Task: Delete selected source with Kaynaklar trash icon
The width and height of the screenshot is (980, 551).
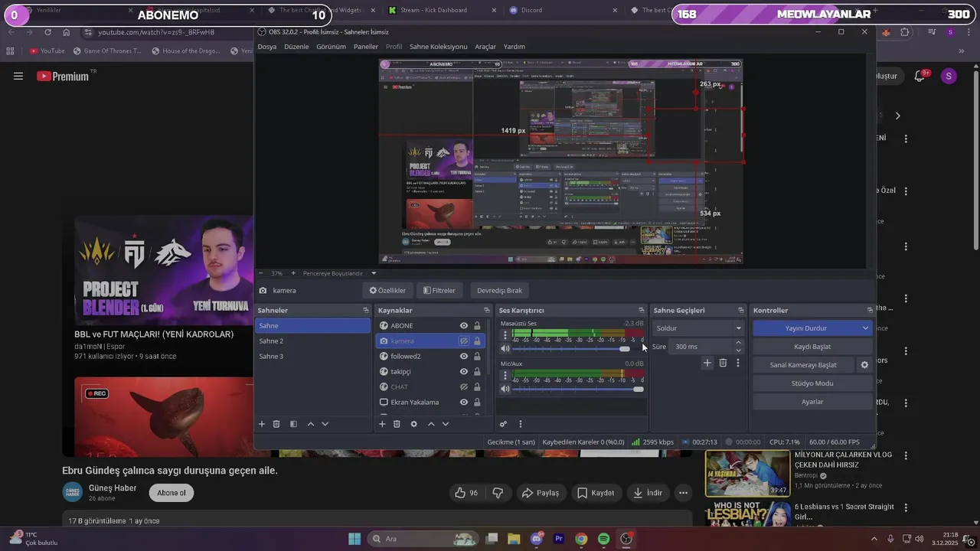Action: pyautogui.click(x=397, y=424)
